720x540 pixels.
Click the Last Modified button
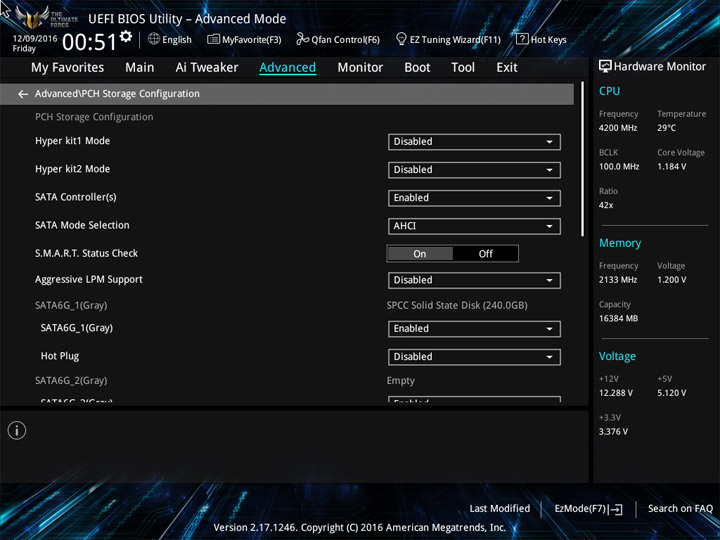[x=500, y=508]
